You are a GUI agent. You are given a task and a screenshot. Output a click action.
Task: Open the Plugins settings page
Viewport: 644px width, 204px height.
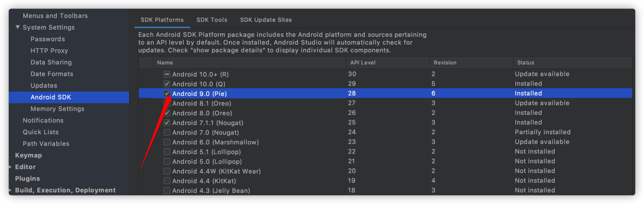coord(27,179)
